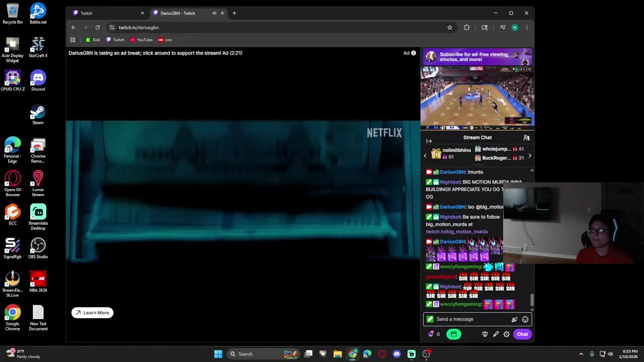Viewport: 644px width, 362px height.
Task: Select the Steam desktop icon
Action: (x=38, y=115)
